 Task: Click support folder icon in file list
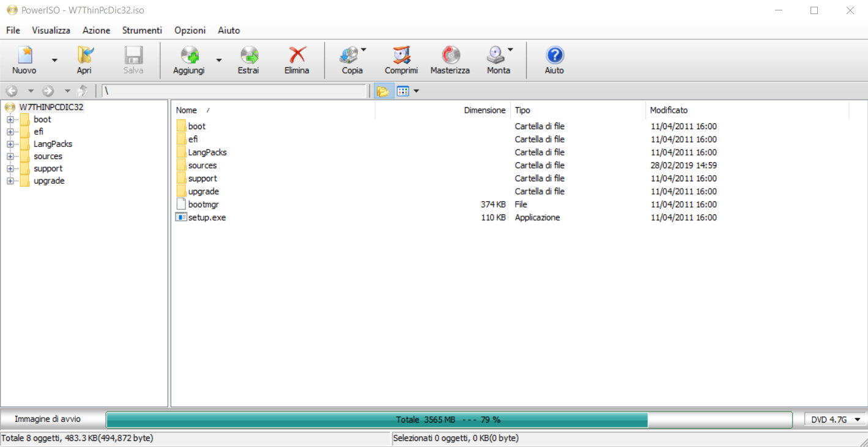point(181,178)
